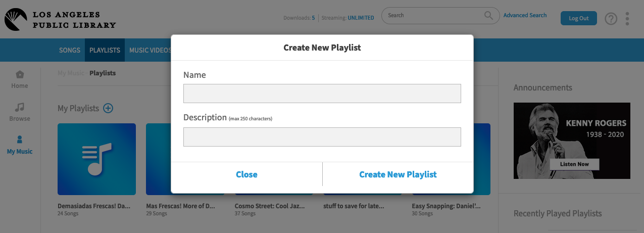This screenshot has height=233, width=644.
Task: Focus the playlist Description field
Action: click(322, 137)
